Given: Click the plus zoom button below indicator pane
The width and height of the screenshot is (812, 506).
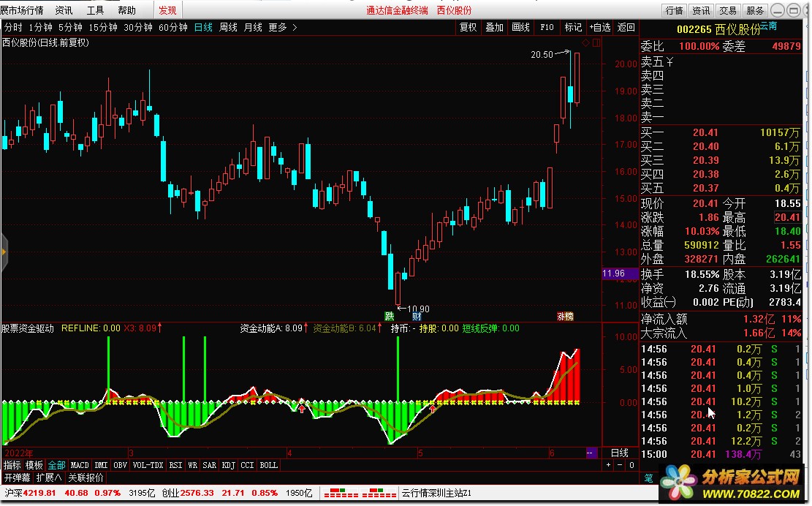Looking at the screenshot, I should [609, 465].
